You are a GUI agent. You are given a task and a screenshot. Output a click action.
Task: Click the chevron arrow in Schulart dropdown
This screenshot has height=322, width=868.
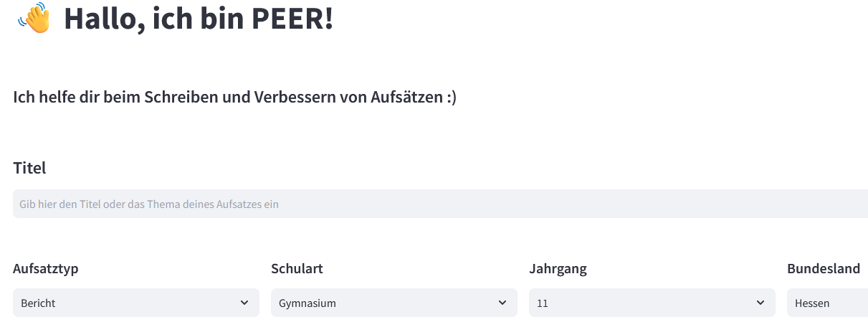pos(502,303)
